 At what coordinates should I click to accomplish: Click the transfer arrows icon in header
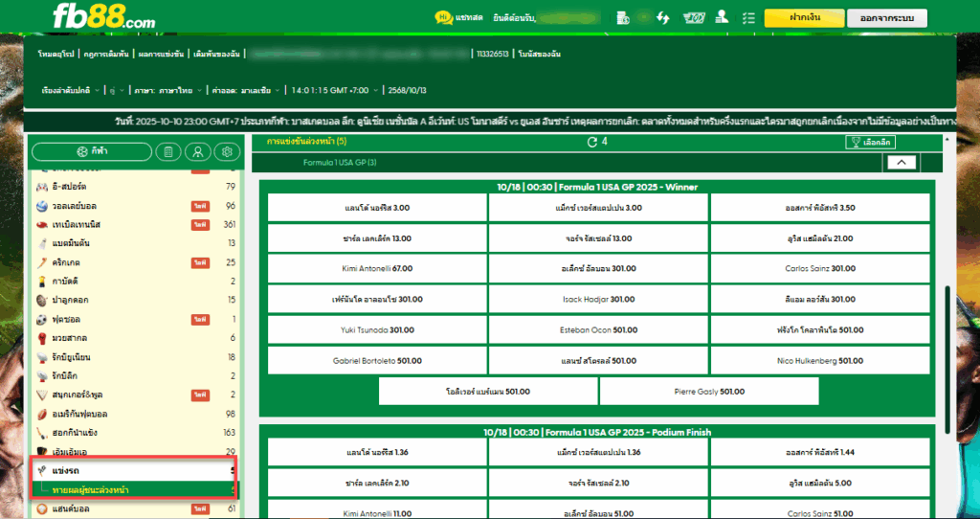(x=662, y=18)
